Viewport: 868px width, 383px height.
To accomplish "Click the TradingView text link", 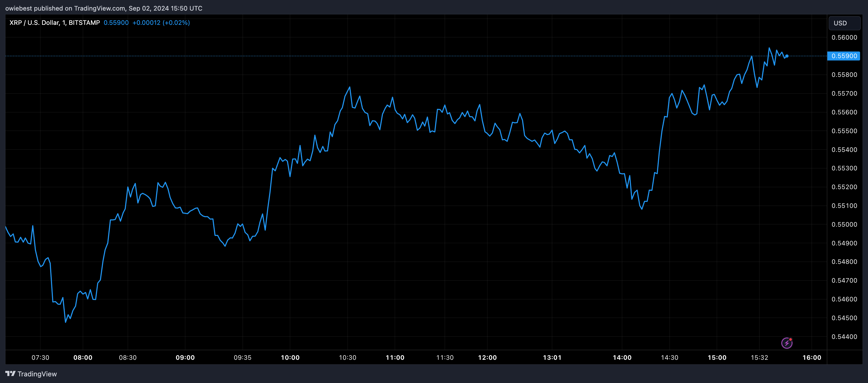I will pyautogui.click(x=37, y=374).
